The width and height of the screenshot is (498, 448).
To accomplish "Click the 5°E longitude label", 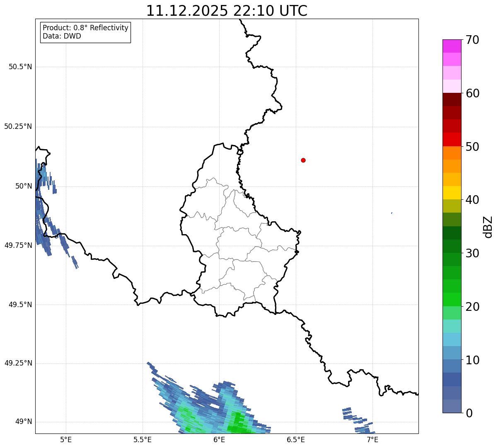I will (x=66, y=439).
